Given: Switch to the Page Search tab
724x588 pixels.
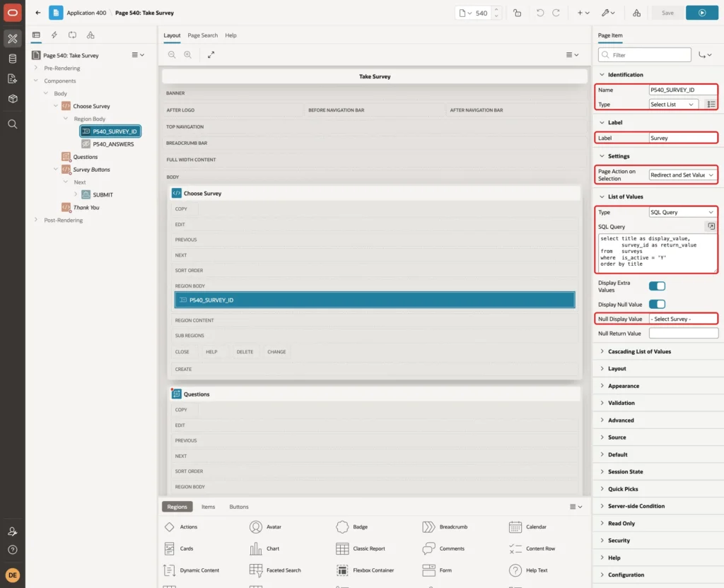Looking at the screenshot, I should pyautogui.click(x=203, y=35).
